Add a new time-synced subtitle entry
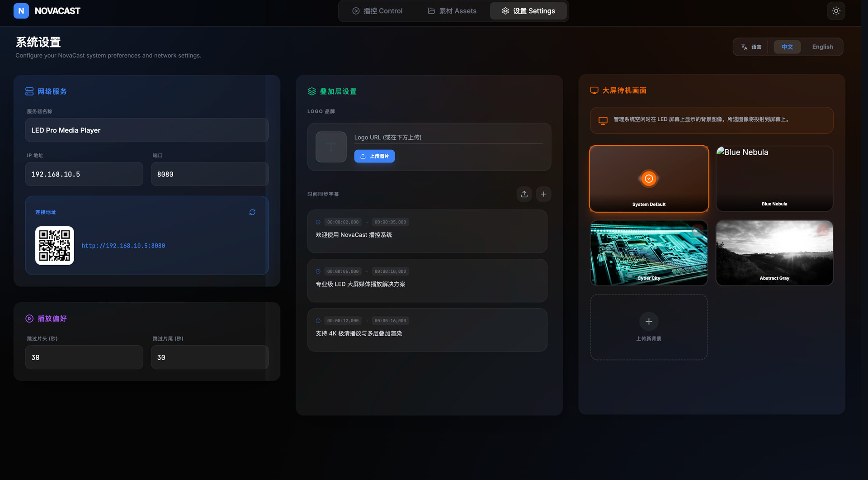 click(x=543, y=194)
